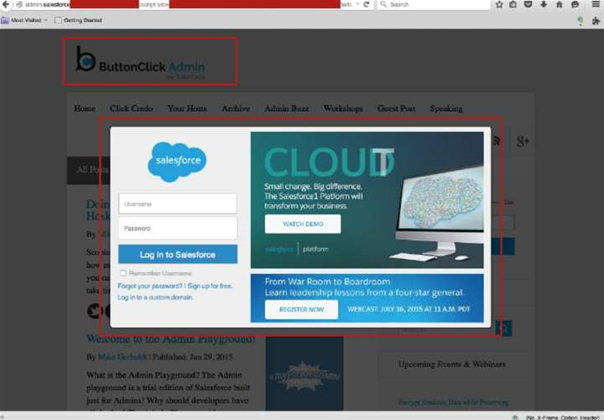Click Log in to a custom domain
Screen dimensions: 604x420
click(x=153, y=297)
